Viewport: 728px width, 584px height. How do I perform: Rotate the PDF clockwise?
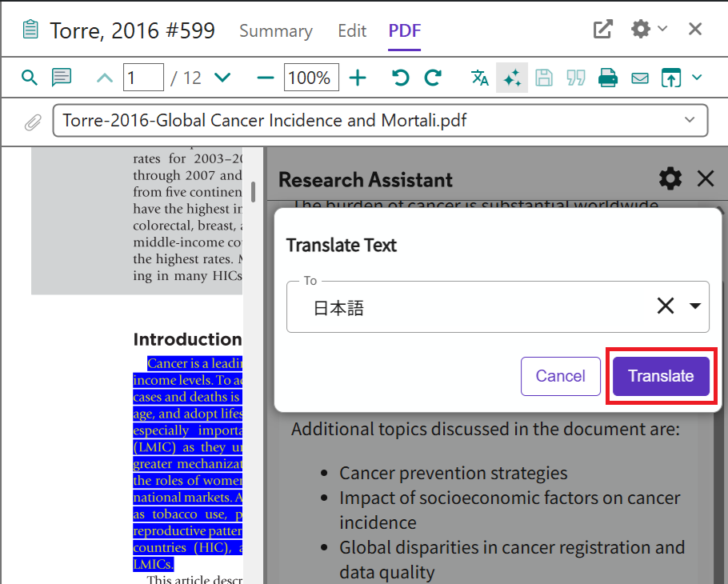[x=433, y=78]
